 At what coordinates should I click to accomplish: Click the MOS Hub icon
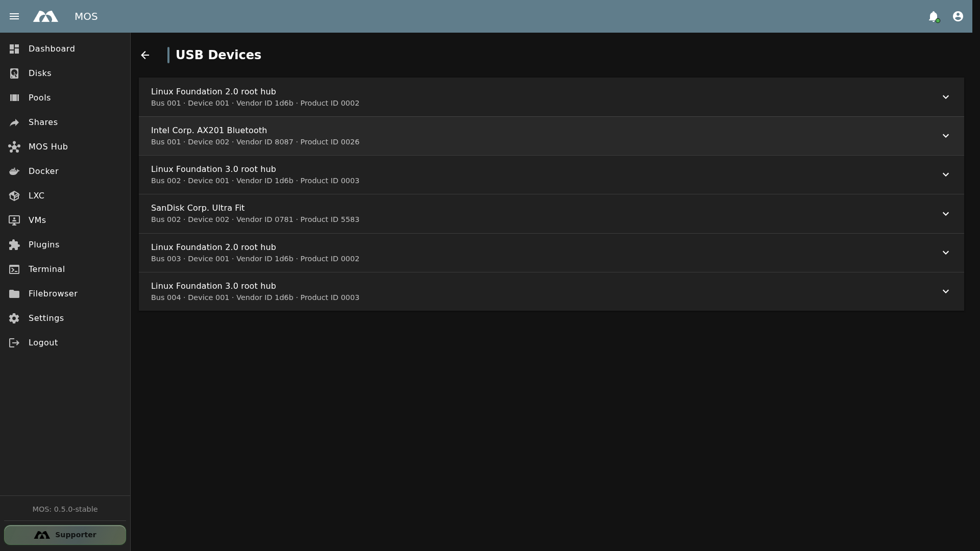(x=14, y=147)
